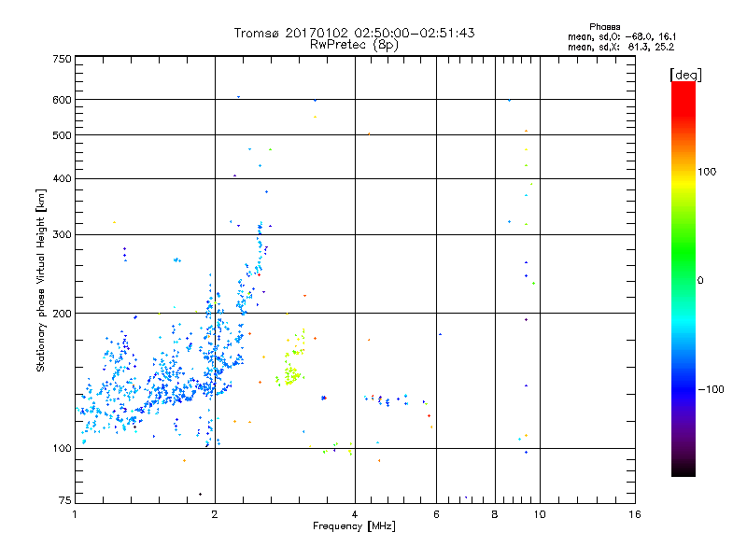Click the x-axis '6' tick label
This screenshot has height=560, width=747.
pos(436,514)
